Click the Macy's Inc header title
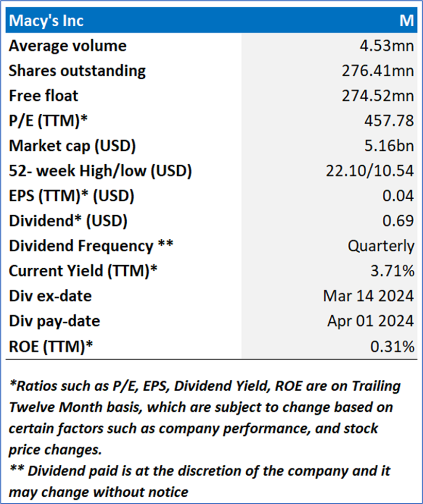This screenshot has height=504, width=423. click(x=46, y=21)
